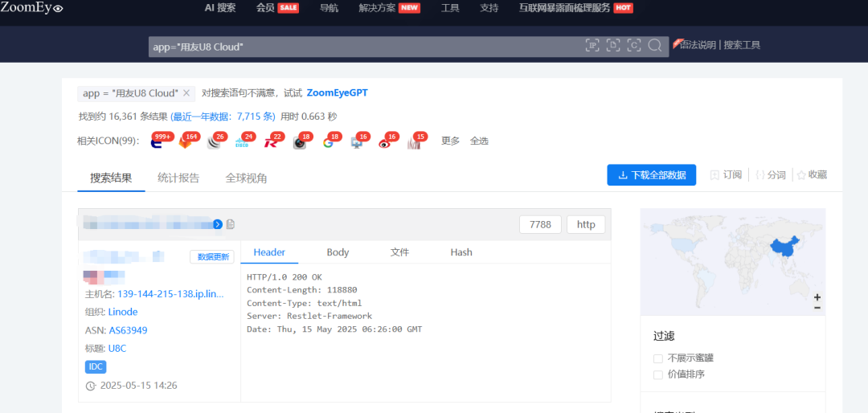
Task: Select the Body tab in result
Action: [338, 252]
